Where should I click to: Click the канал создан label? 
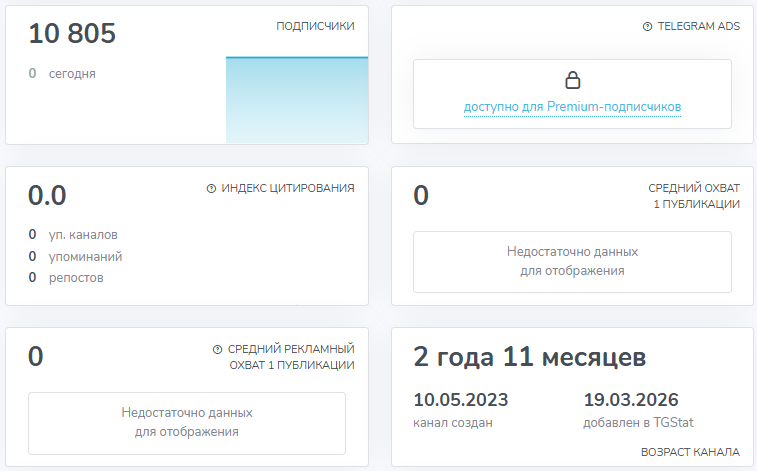pos(453,423)
